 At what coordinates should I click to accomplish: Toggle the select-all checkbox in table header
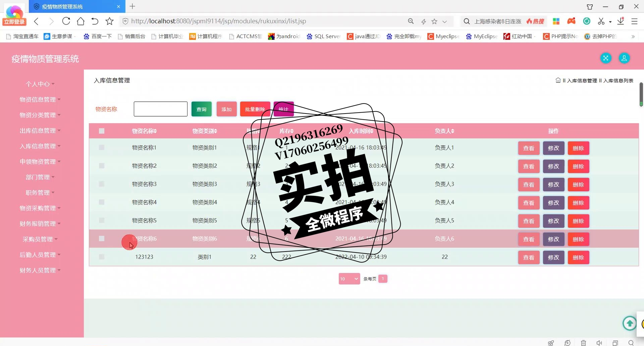point(102,131)
